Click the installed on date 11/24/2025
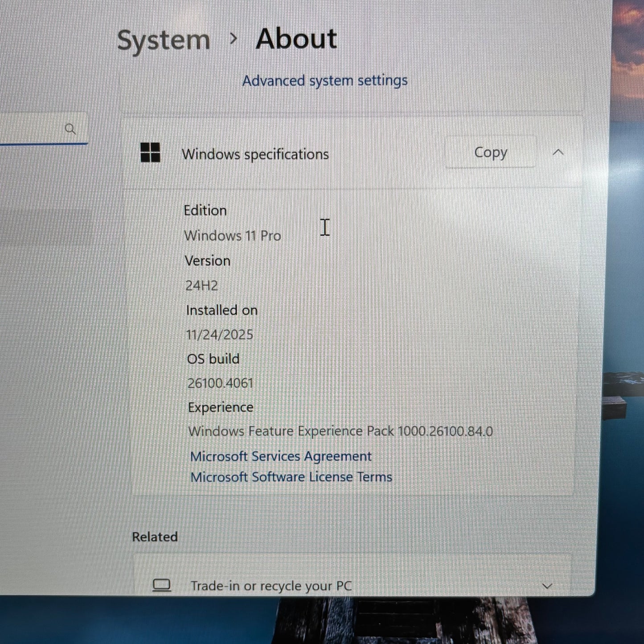Image resolution: width=644 pixels, height=644 pixels. coord(219,334)
